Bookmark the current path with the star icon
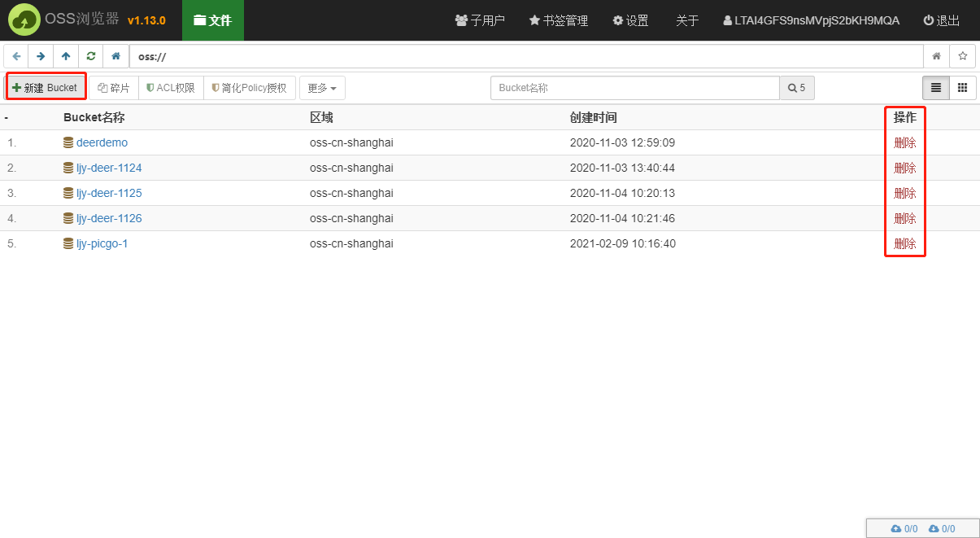Image resolution: width=980 pixels, height=538 pixels. pyautogui.click(x=963, y=56)
